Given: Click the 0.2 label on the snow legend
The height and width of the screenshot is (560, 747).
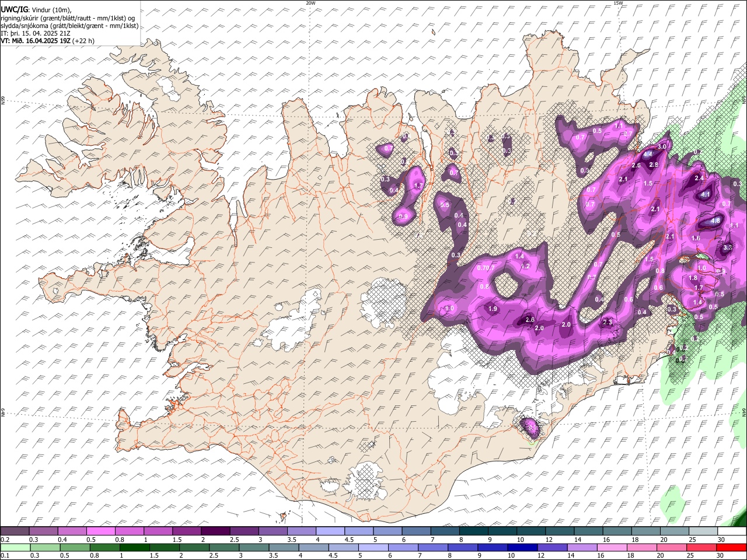Looking at the screenshot, I should pos(5,539).
